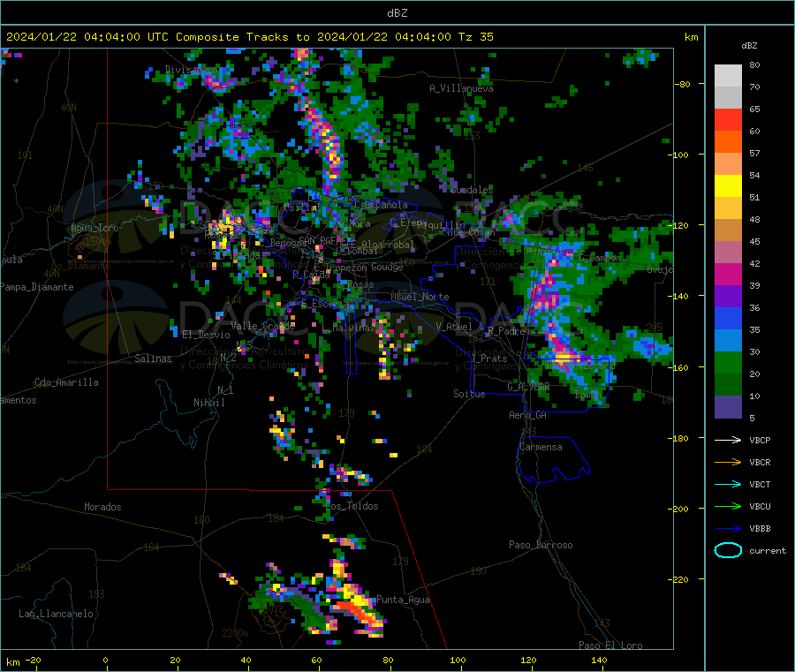Click the 'Atuel_Norte' map label

420,297
